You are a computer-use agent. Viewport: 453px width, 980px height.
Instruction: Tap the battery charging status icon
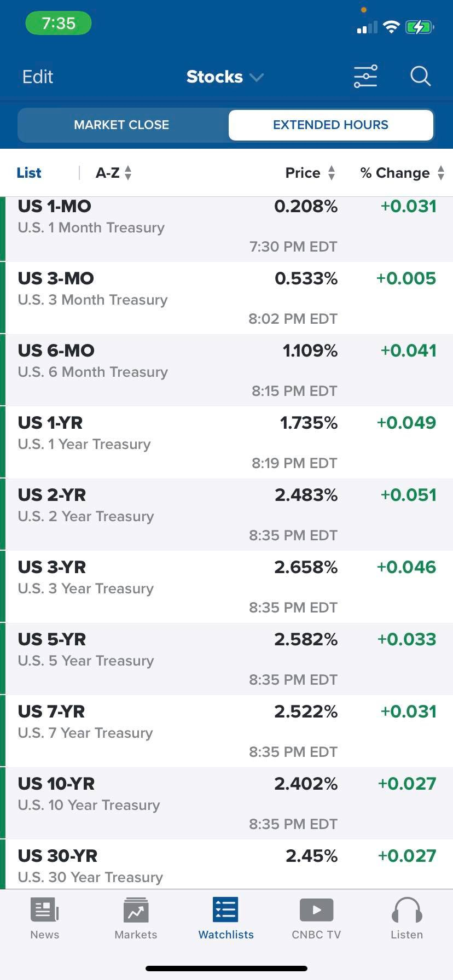pos(420,27)
